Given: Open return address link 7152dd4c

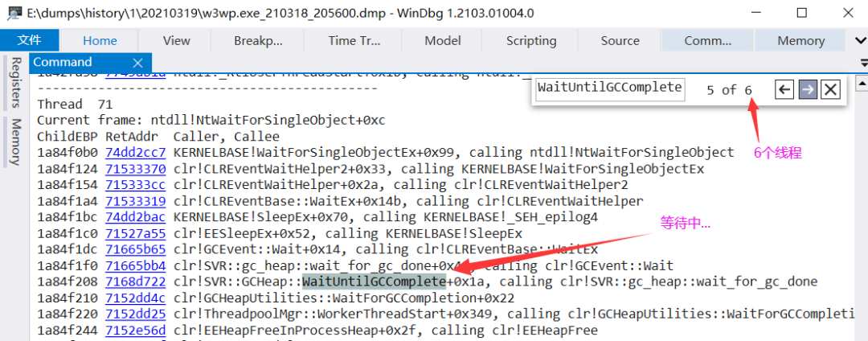Looking at the screenshot, I should coord(136,298).
